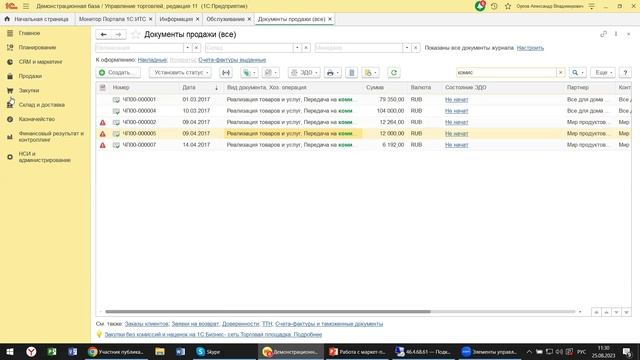The width and height of the screenshot is (640, 360).
Task: Open the ЭДО dropdown menu
Action: [x=304, y=73]
